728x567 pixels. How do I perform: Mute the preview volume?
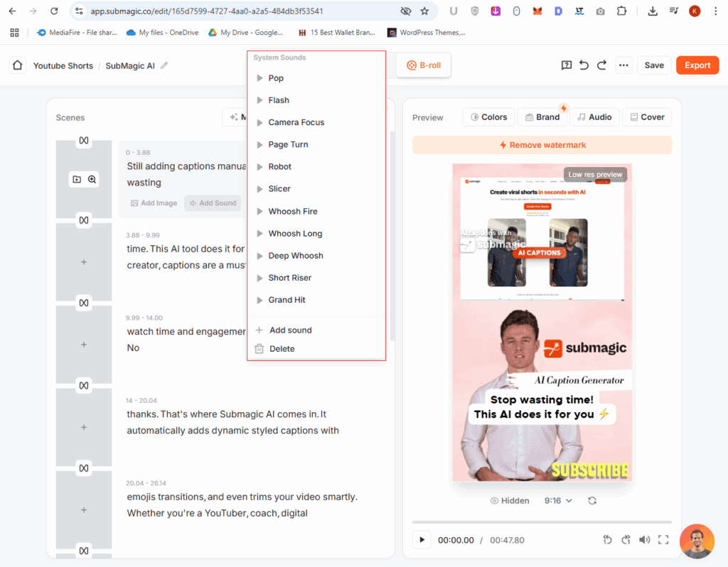[x=644, y=539]
